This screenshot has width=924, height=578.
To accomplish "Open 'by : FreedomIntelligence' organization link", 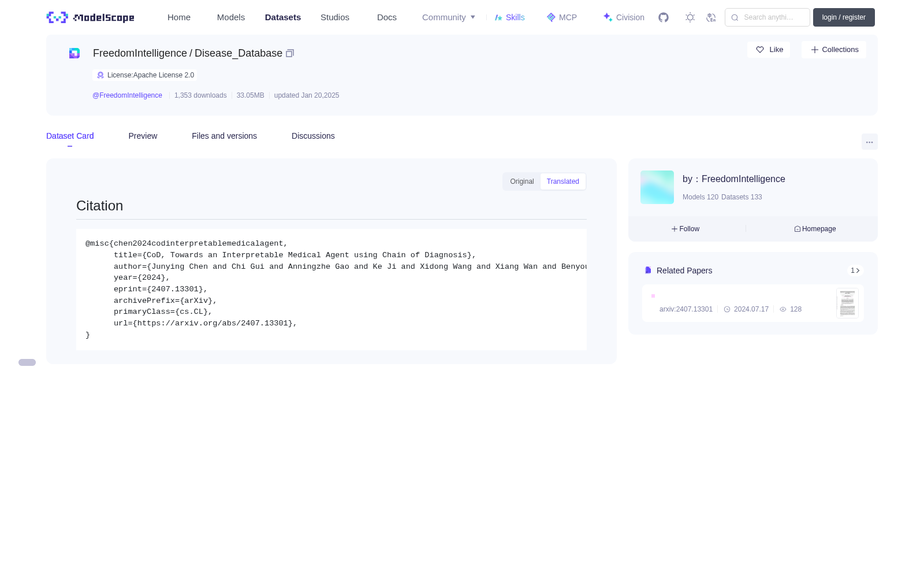I will (734, 179).
